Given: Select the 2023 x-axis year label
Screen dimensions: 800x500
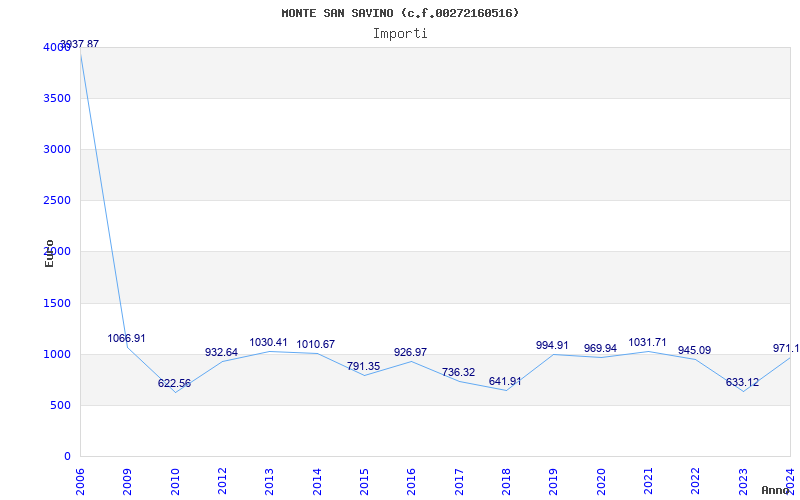Looking at the screenshot, I should [743, 482].
